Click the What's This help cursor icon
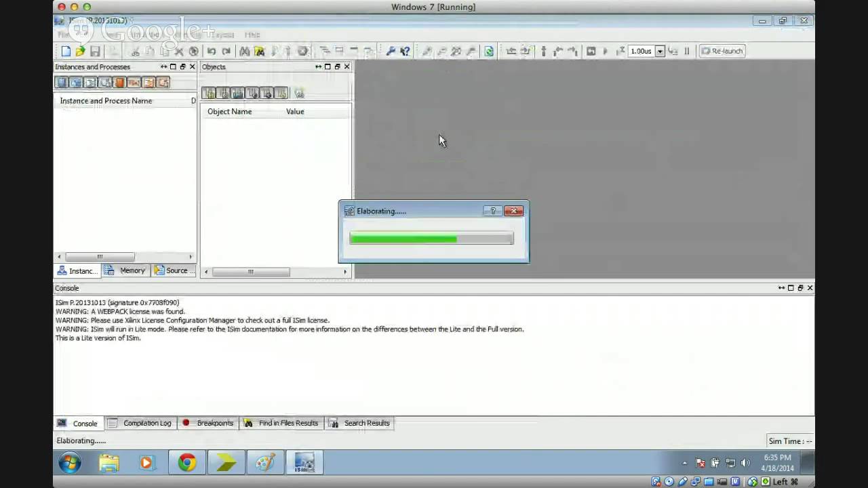 click(x=405, y=52)
